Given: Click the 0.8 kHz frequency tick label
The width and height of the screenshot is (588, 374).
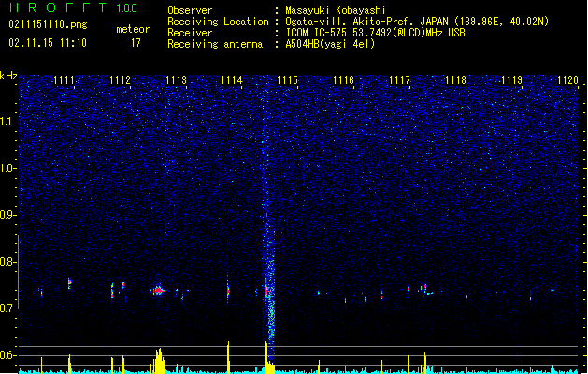Looking at the screenshot, I should tap(8, 262).
